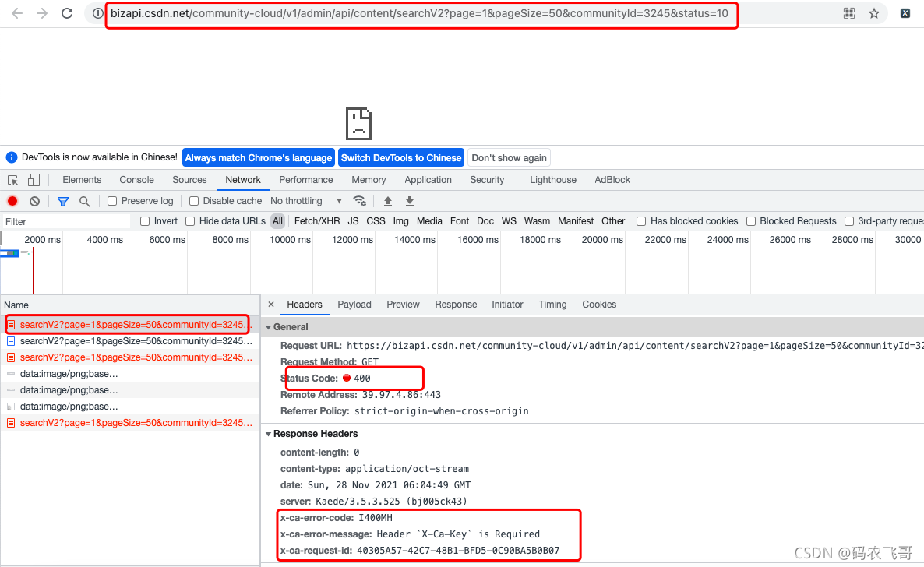Filter requests by WS type

coord(510,221)
